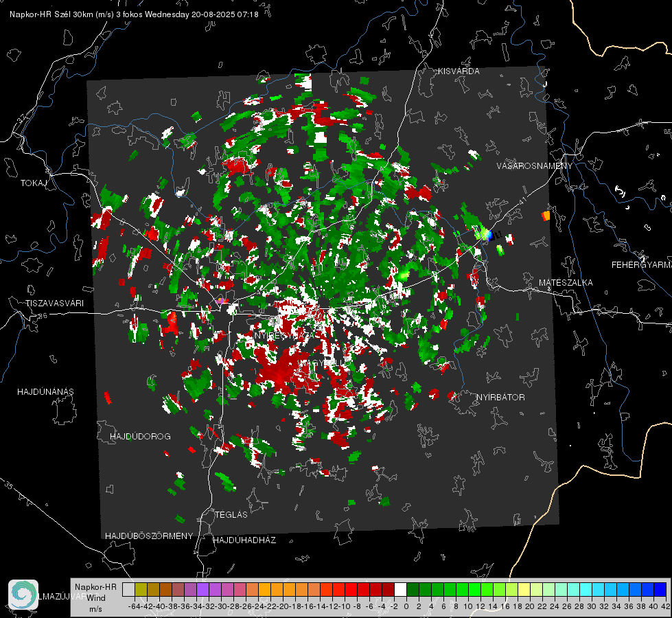This screenshot has width=672, height=618.
Task: Select the red swatch between -10 and -8
Action: 351,590
